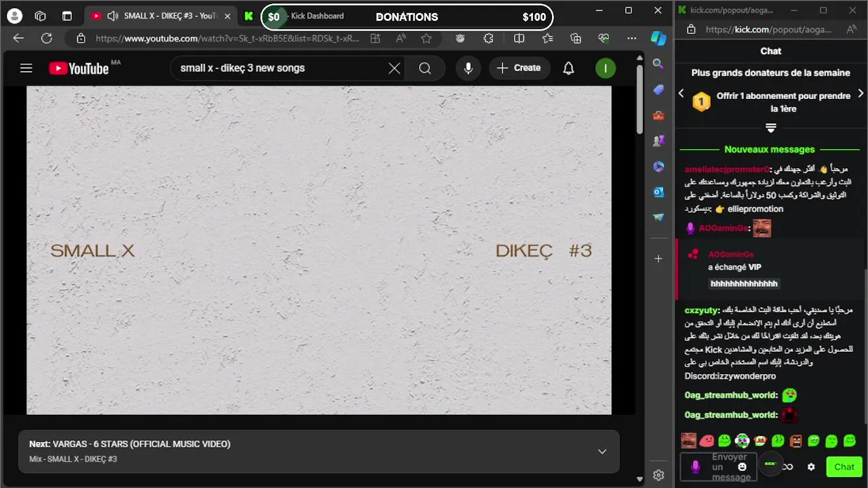This screenshot has height=488, width=868.
Task: Open the Copilot sidebar icon
Action: tap(658, 39)
